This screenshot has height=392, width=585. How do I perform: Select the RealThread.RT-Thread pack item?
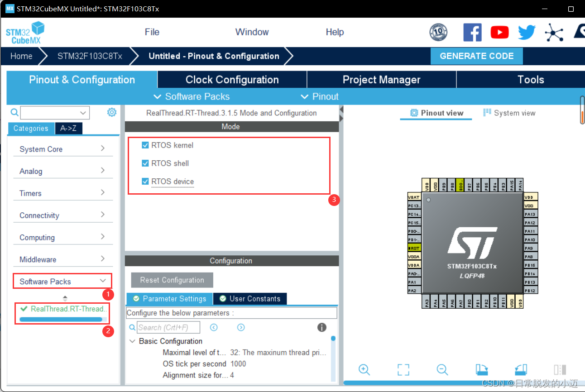(63, 309)
